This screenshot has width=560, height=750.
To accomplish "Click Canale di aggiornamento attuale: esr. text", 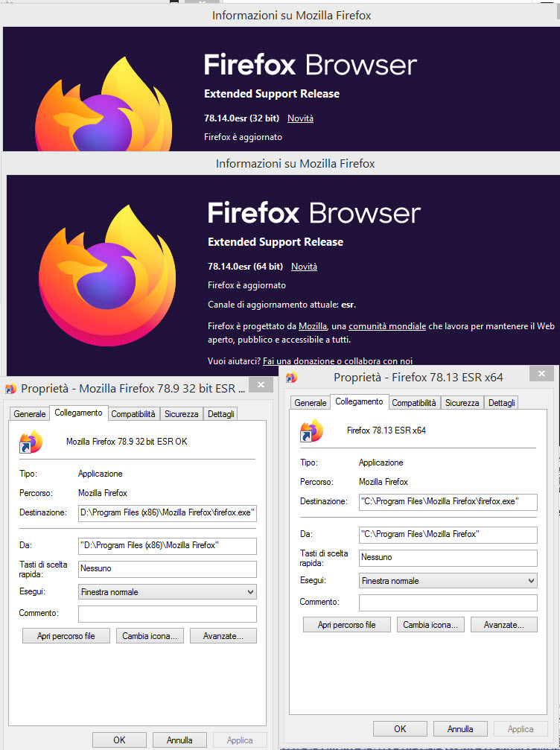I will click(282, 304).
